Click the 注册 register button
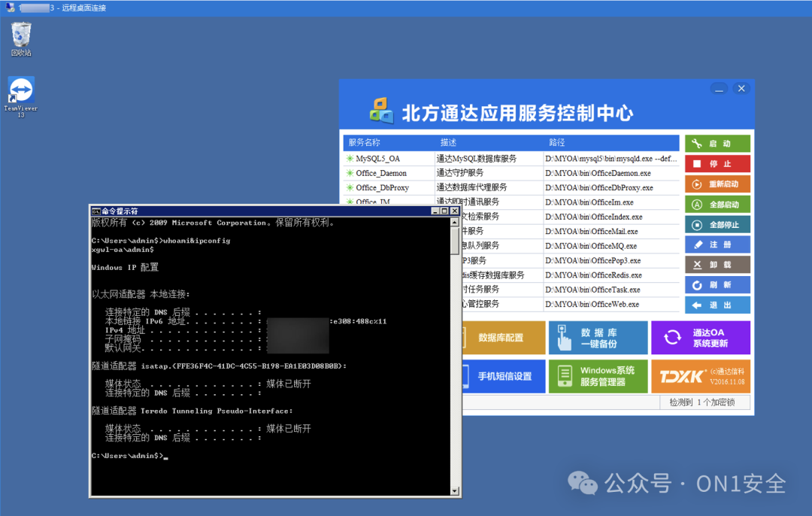This screenshot has width=812, height=516. pyautogui.click(x=717, y=244)
